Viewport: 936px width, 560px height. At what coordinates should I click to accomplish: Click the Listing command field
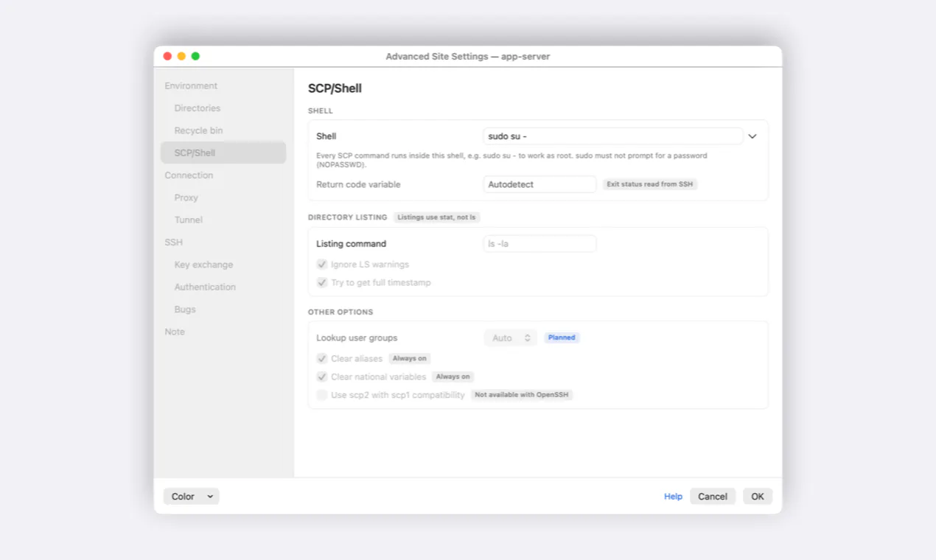(539, 244)
